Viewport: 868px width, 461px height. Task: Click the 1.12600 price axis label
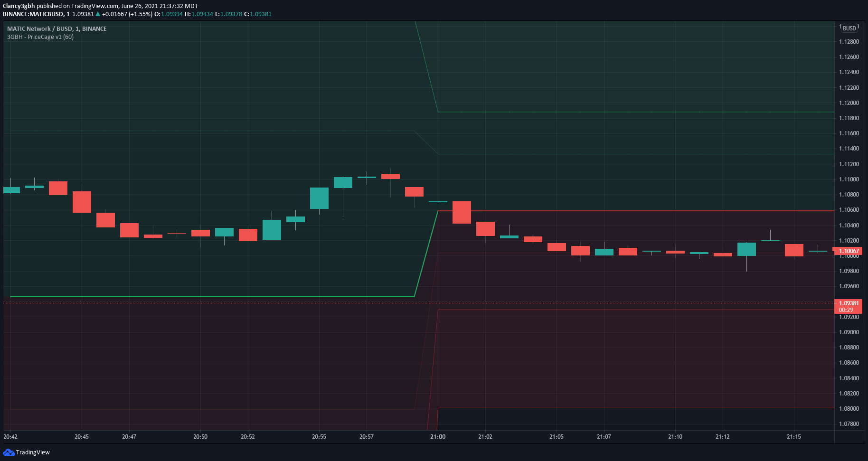pos(849,57)
